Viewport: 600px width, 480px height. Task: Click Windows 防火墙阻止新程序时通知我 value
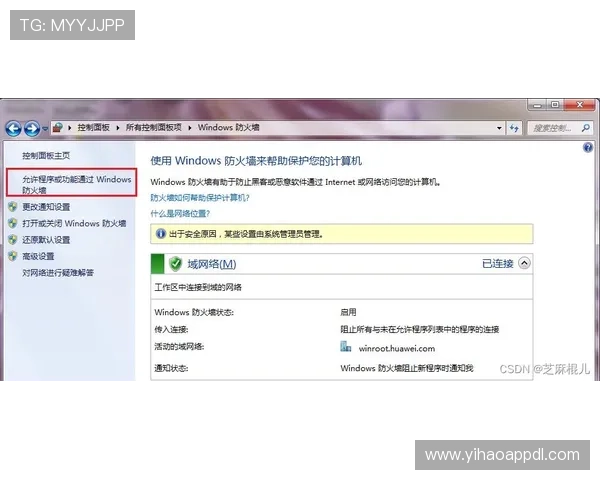(x=407, y=368)
